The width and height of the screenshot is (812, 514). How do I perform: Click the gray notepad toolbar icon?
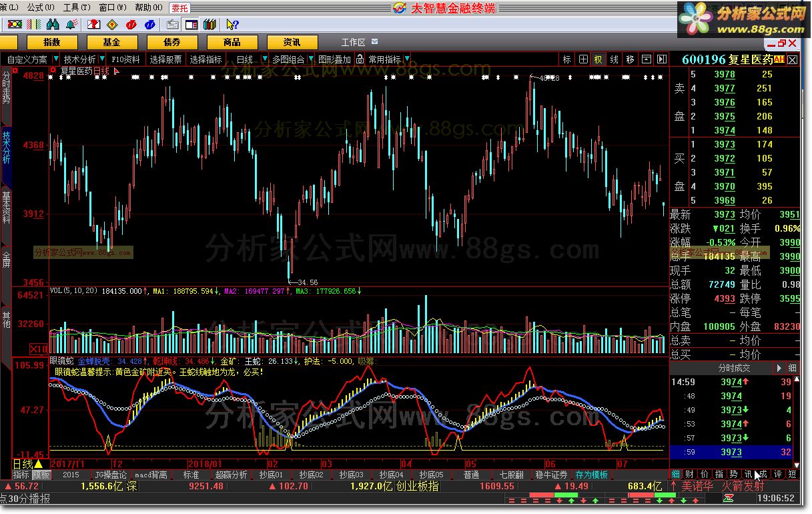(172, 25)
